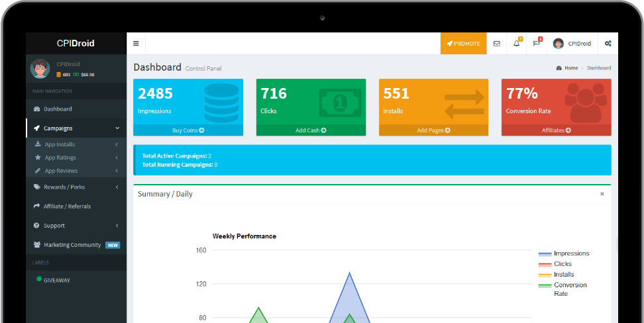Click the 551 Installs value

point(396,93)
